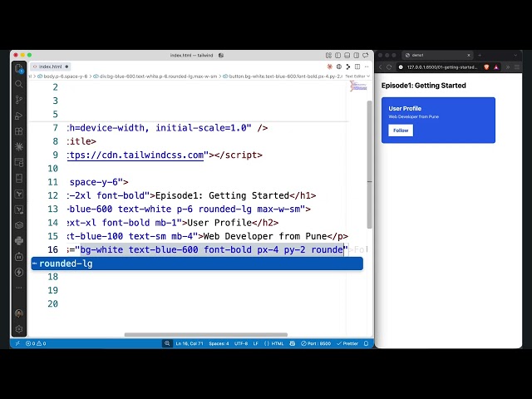Open the Source Control view
Viewport: 532px width, 399px height.
[19, 100]
